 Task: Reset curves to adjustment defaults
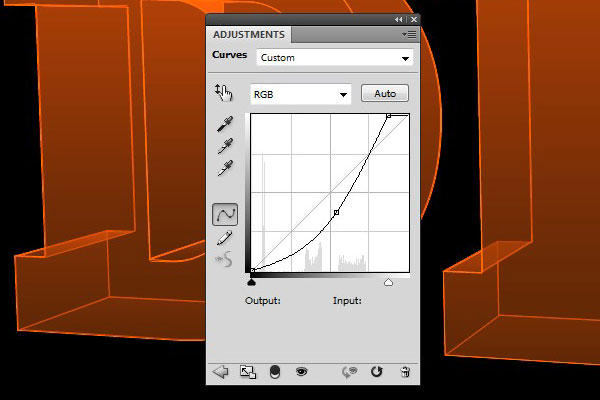(377, 372)
